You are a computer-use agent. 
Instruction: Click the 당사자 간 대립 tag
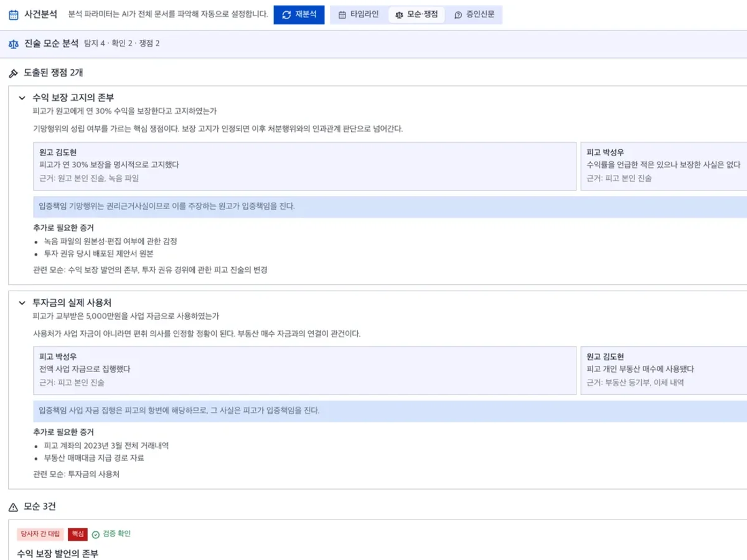[x=40, y=534]
